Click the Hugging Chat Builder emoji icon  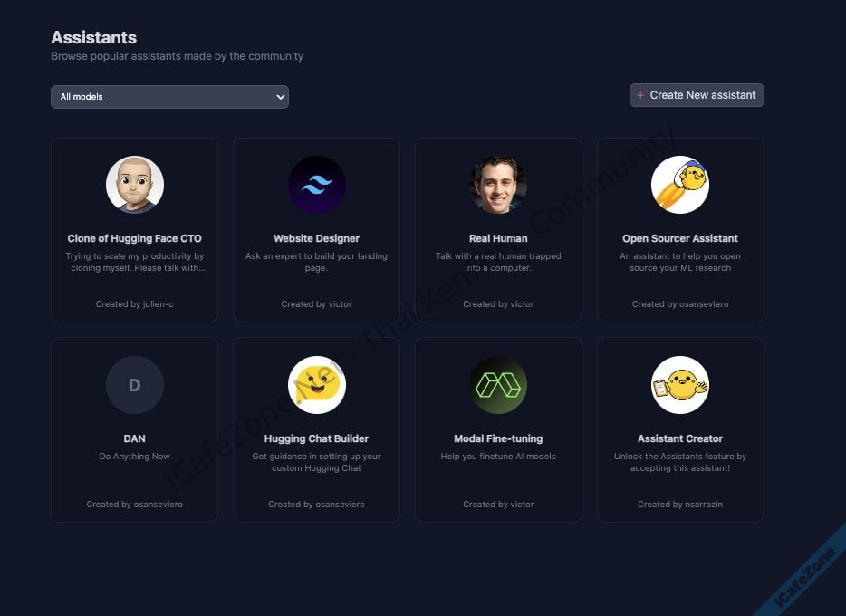[317, 385]
